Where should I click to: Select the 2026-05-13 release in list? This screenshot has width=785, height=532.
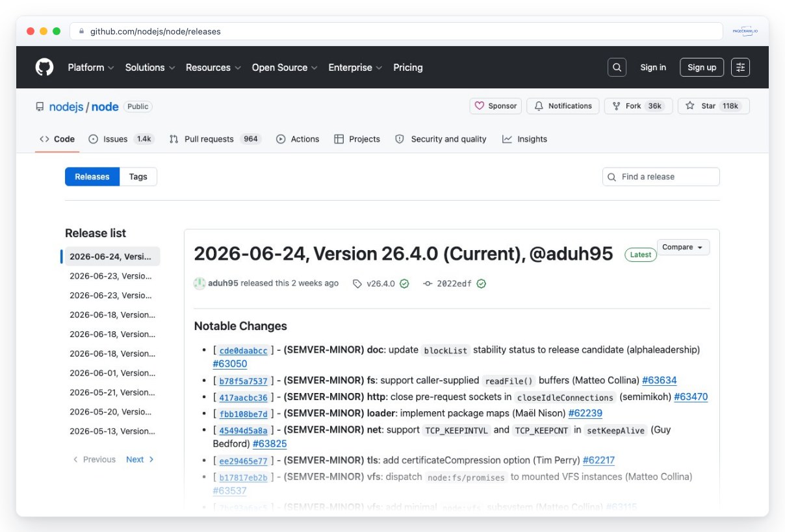[x=112, y=431]
